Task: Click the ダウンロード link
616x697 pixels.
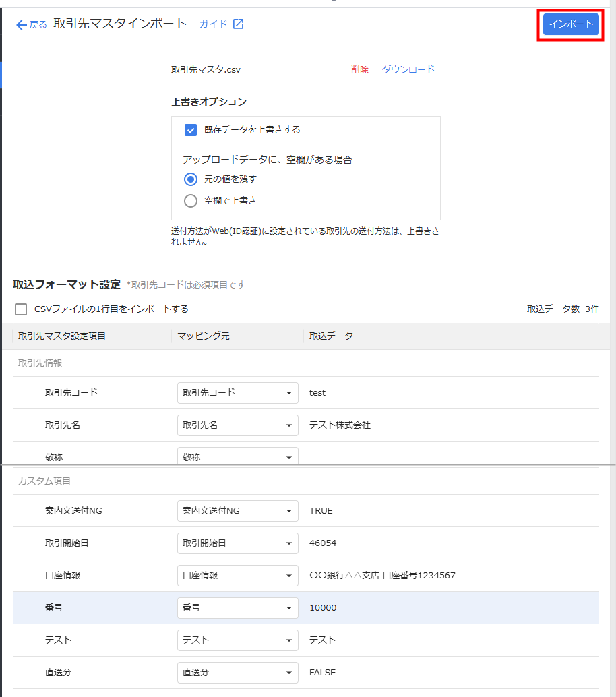Action: click(x=408, y=69)
